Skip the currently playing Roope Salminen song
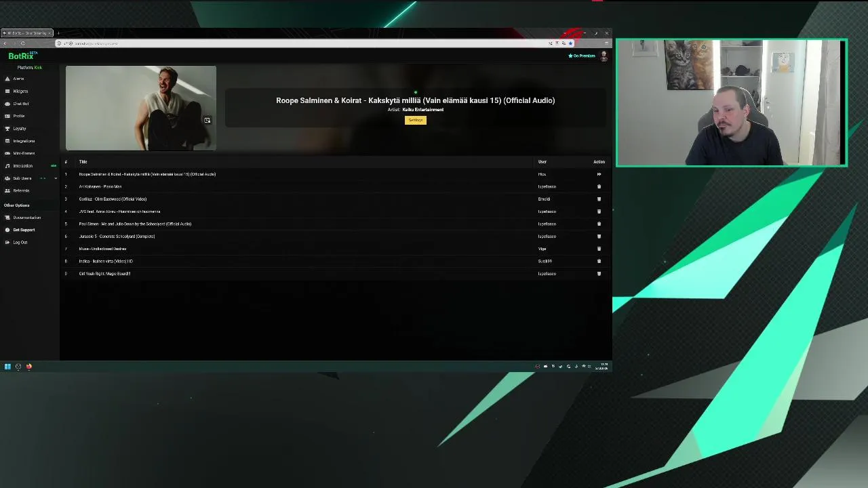The height and width of the screenshot is (488, 868). point(599,174)
